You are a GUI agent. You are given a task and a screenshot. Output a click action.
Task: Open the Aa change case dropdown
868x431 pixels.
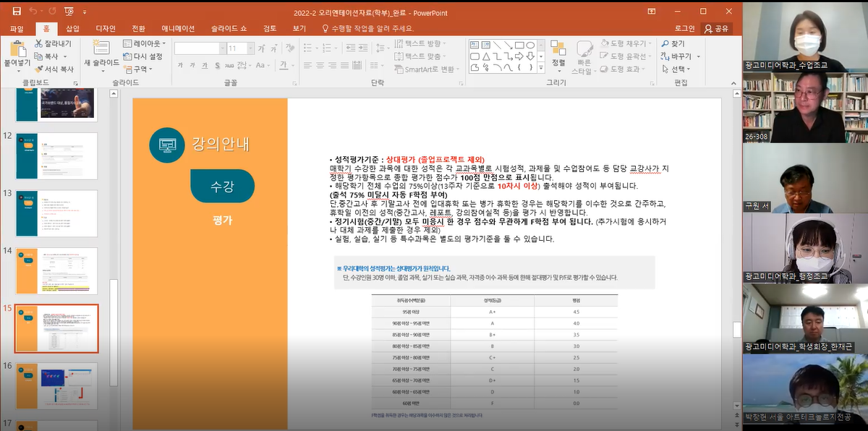coord(263,66)
